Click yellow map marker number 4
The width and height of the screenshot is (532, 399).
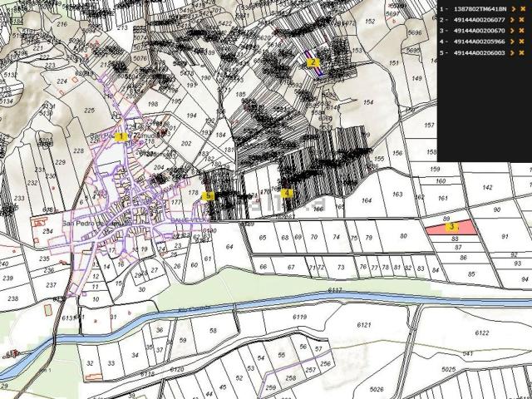click(288, 193)
